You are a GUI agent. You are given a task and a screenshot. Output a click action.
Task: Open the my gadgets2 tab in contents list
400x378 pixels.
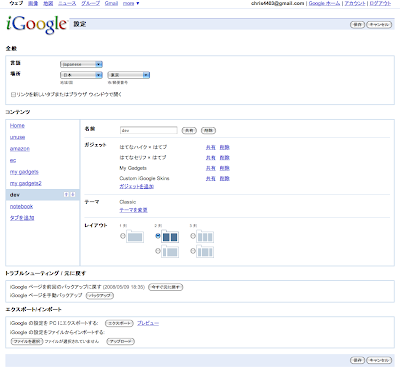pos(26,183)
